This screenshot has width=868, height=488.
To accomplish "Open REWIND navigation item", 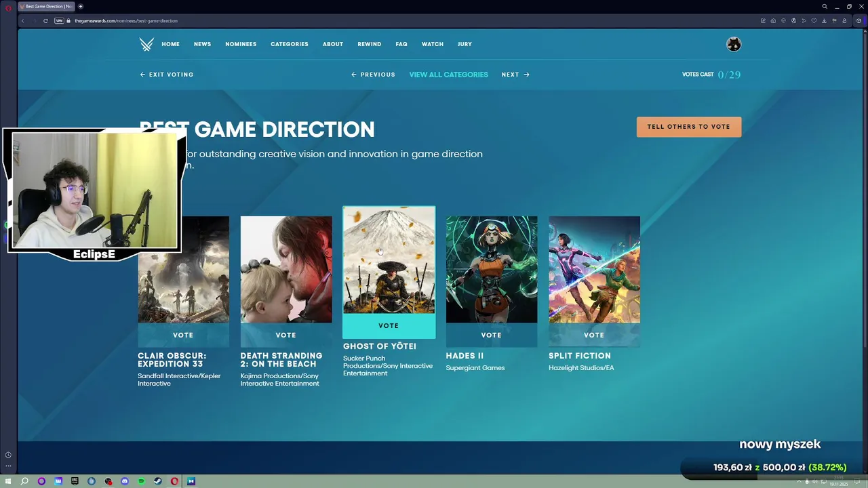I will [370, 44].
